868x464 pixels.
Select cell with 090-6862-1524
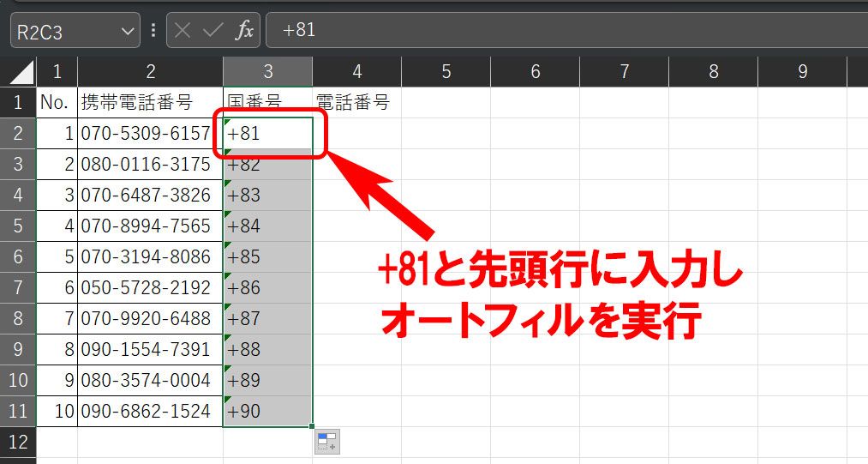click(151, 411)
